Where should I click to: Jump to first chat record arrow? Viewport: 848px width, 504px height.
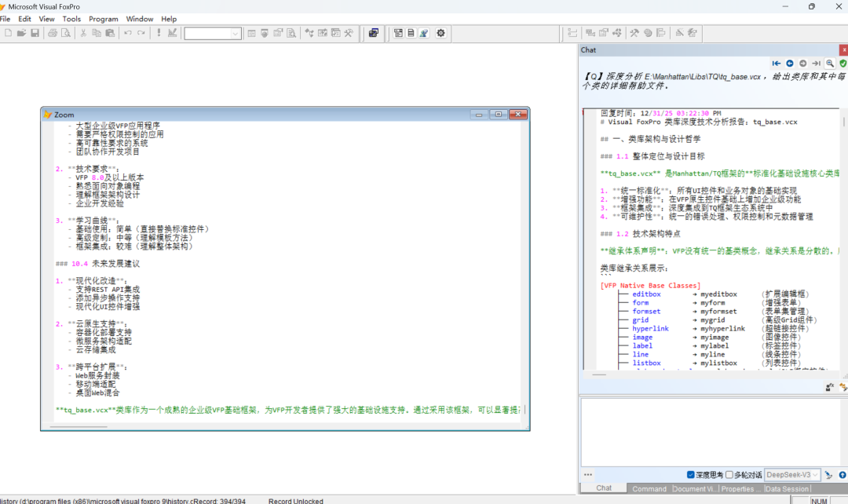[x=776, y=64]
